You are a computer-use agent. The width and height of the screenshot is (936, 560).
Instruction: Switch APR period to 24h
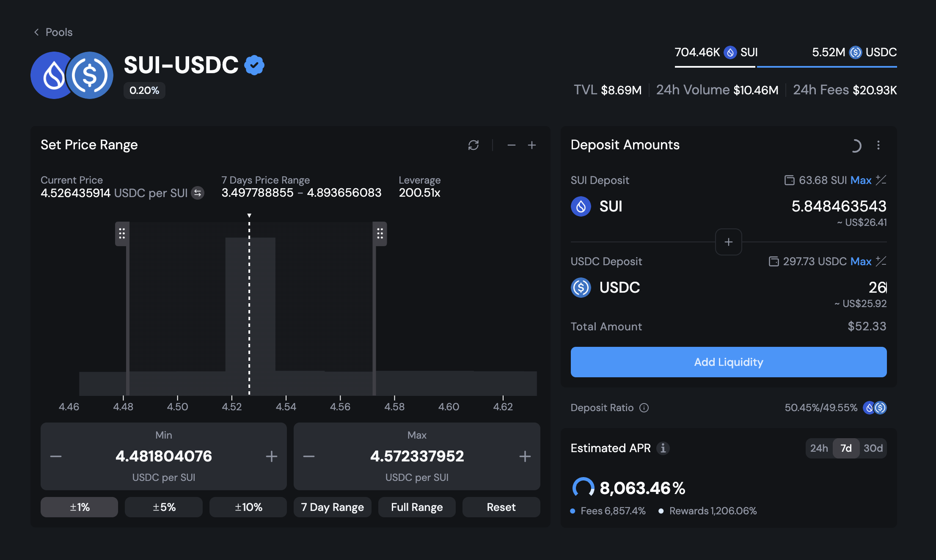click(819, 448)
